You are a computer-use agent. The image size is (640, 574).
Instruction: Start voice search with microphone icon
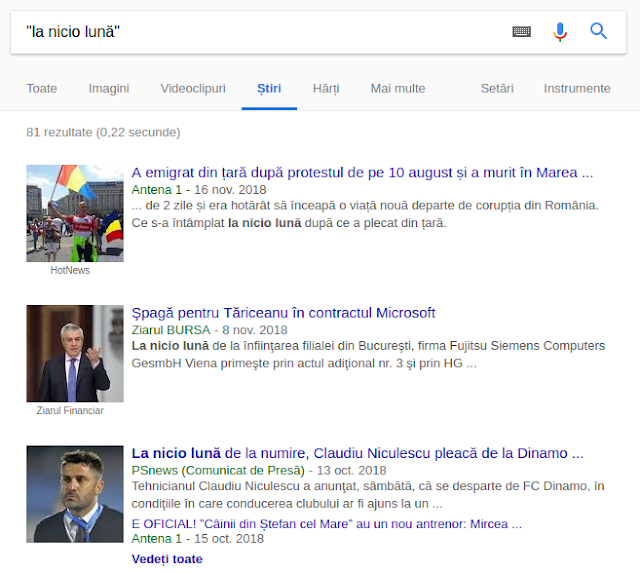(x=560, y=31)
